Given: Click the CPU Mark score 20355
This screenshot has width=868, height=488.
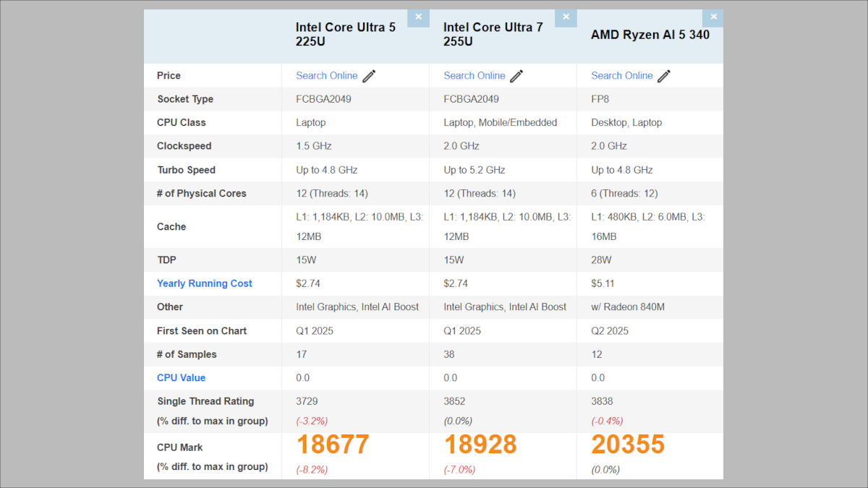Looking at the screenshot, I should click(x=627, y=443).
